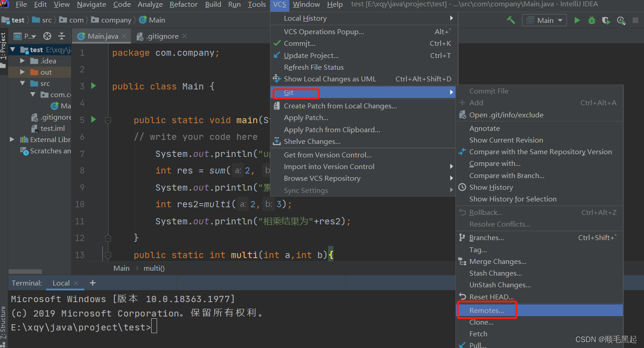Choose Shelve Changes... from VCS menu
Image resolution: width=644 pixels, height=348 pixels.
[x=364, y=142]
